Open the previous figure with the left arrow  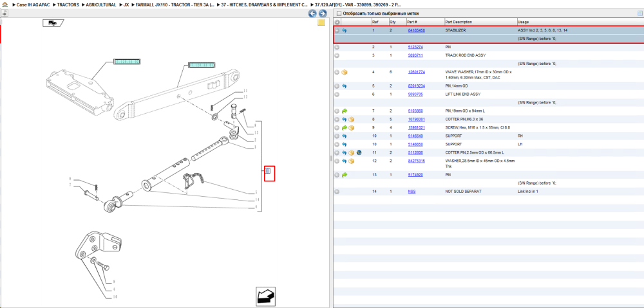pyautogui.click(x=312, y=14)
